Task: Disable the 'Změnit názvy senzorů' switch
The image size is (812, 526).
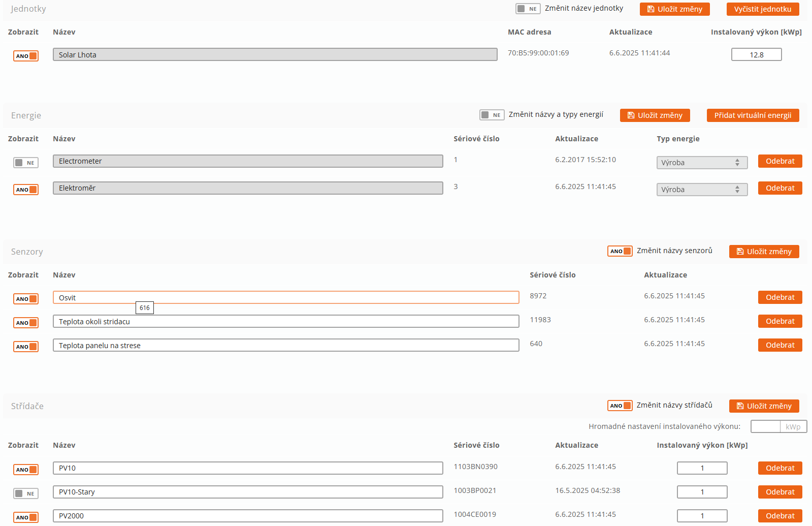Action: pyautogui.click(x=620, y=251)
